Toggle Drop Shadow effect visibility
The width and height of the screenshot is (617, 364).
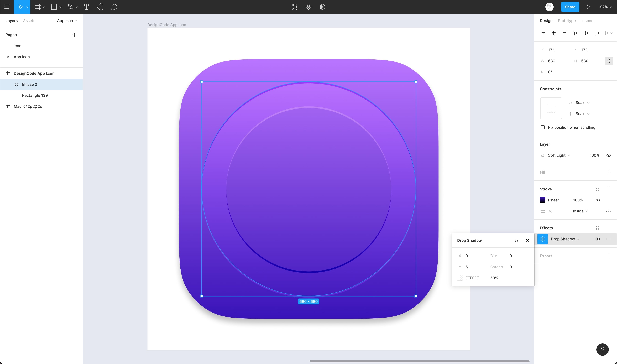[597, 239]
